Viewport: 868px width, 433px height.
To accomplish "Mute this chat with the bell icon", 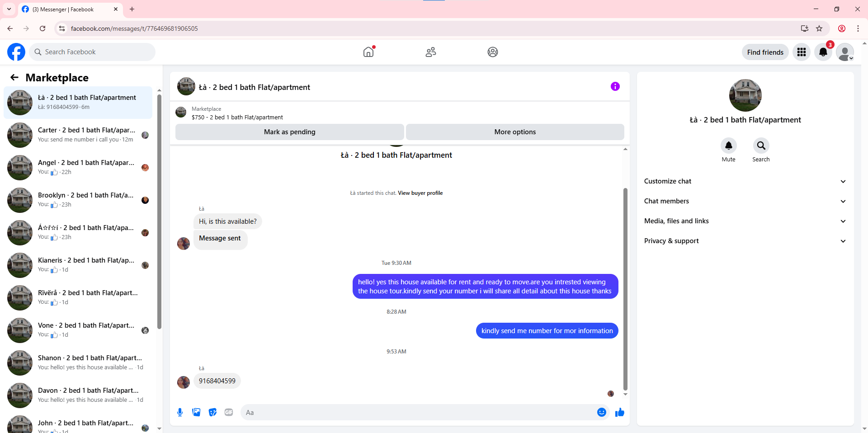I will 729,146.
